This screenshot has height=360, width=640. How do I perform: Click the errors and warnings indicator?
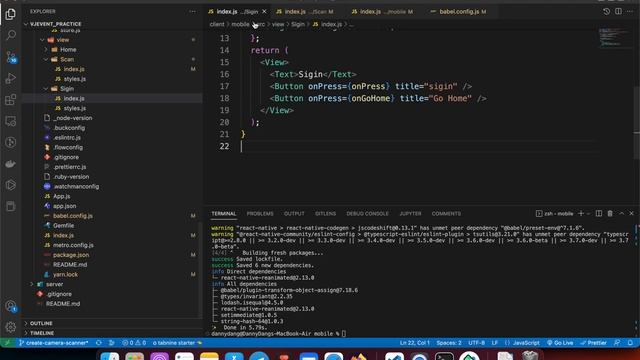point(134,343)
